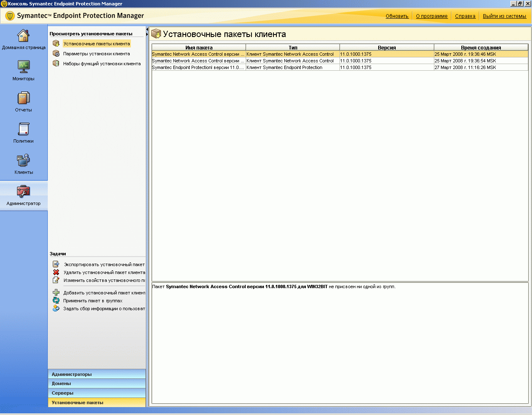
Task: Select the Symantec Endpoint Protection package name
Action: pos(199,67)
